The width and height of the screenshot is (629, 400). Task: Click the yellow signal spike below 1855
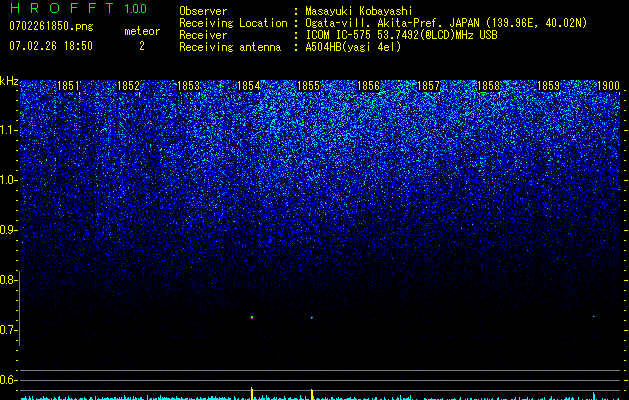click(x=312, y=394)
